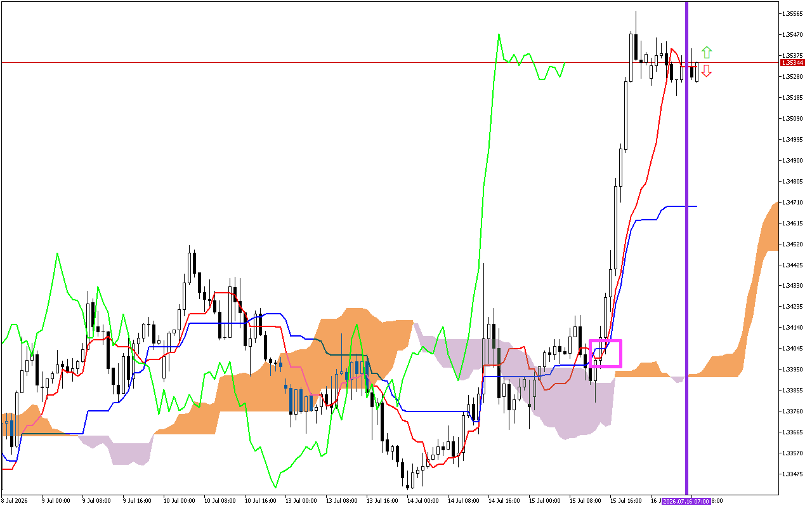
Task: Click the 1.34805 price axis label
Action: [x=793, y=181]
